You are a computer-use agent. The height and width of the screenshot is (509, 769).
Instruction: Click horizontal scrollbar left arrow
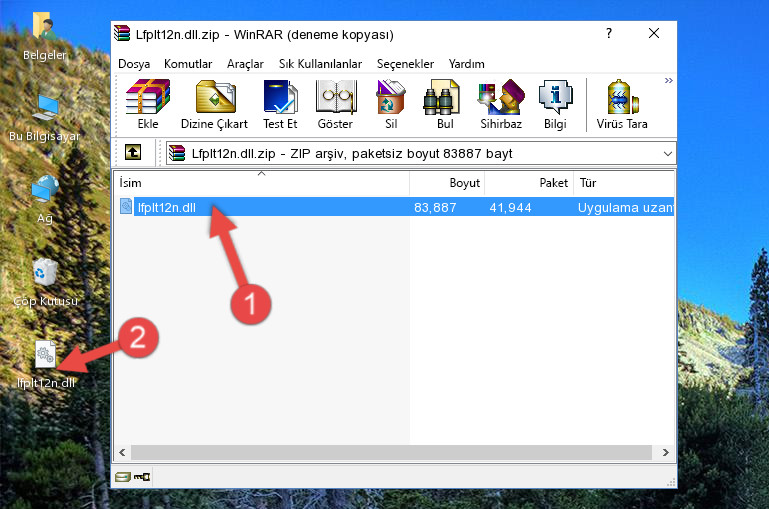tap(122, 452)
